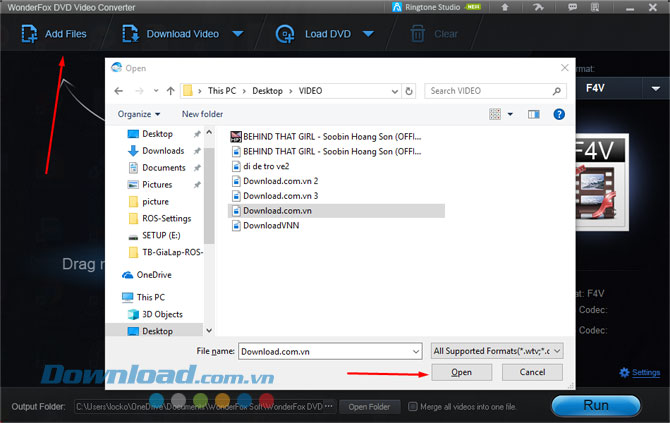
Task: Expand the File name combo dropdown
Action: point(416,352)
